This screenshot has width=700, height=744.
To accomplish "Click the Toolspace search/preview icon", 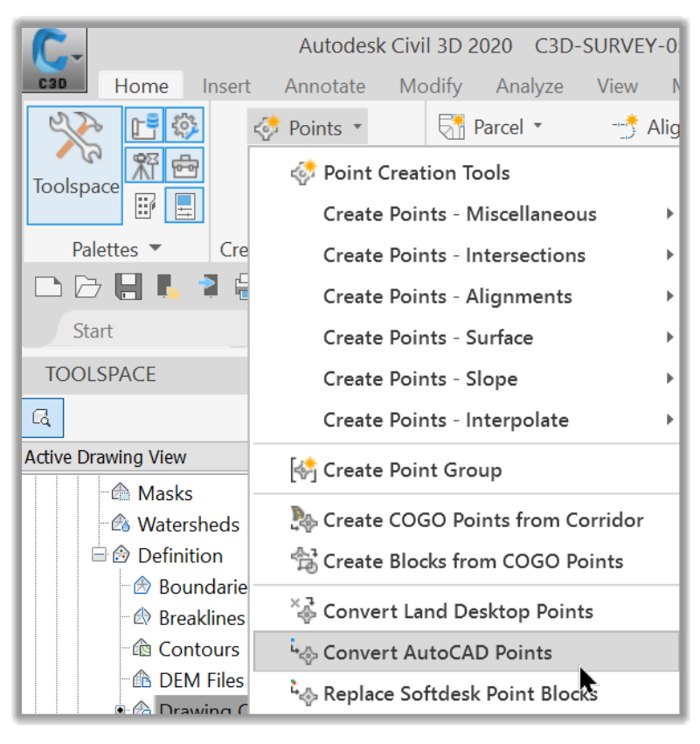I will (42, 418).
